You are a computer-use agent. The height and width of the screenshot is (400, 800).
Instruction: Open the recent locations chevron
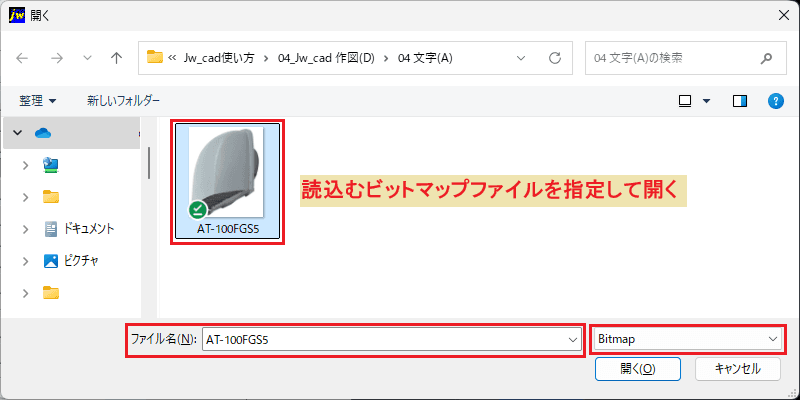tap(87, 58)
